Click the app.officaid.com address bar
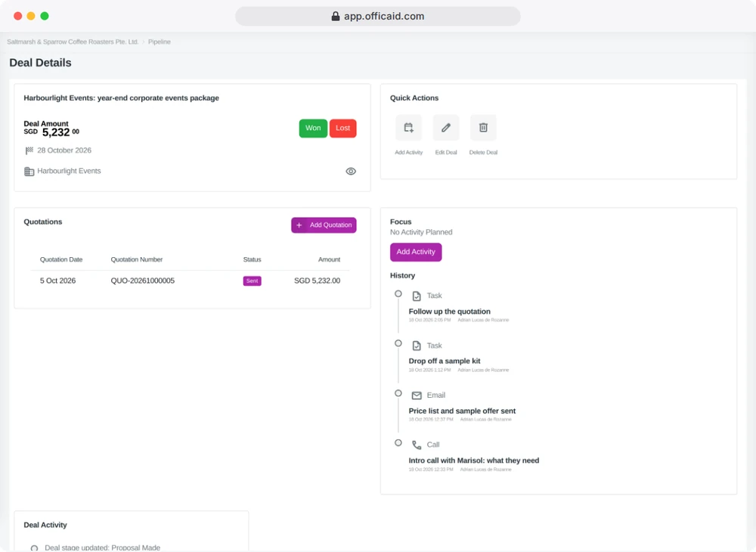The width and height of the screenshot is (756, 552). coord(378,17)
